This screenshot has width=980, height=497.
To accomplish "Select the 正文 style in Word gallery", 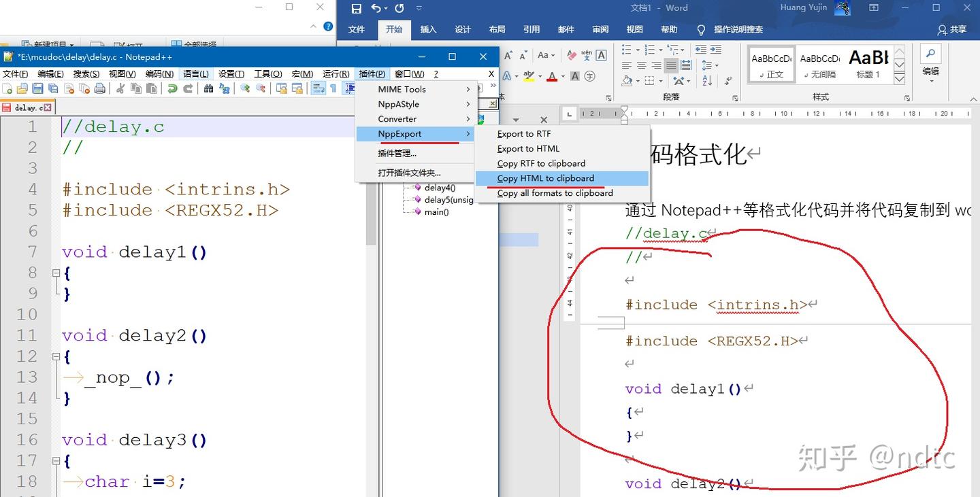I will 772,65.
